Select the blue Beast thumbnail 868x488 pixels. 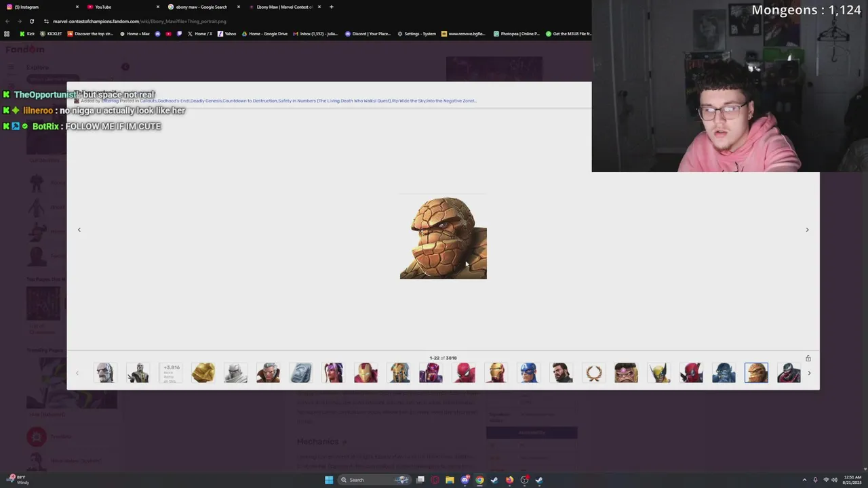[x=724, y=373]
